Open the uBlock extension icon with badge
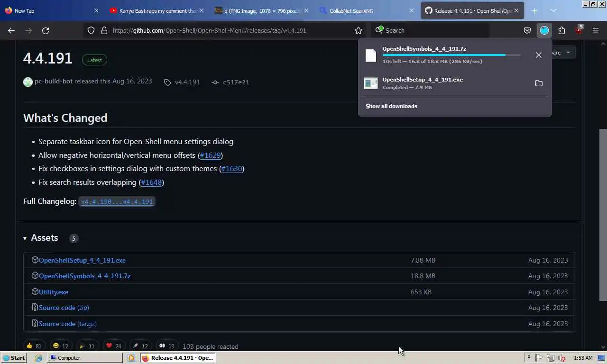This screenshot has width=607, height=364. click(579, 30)
